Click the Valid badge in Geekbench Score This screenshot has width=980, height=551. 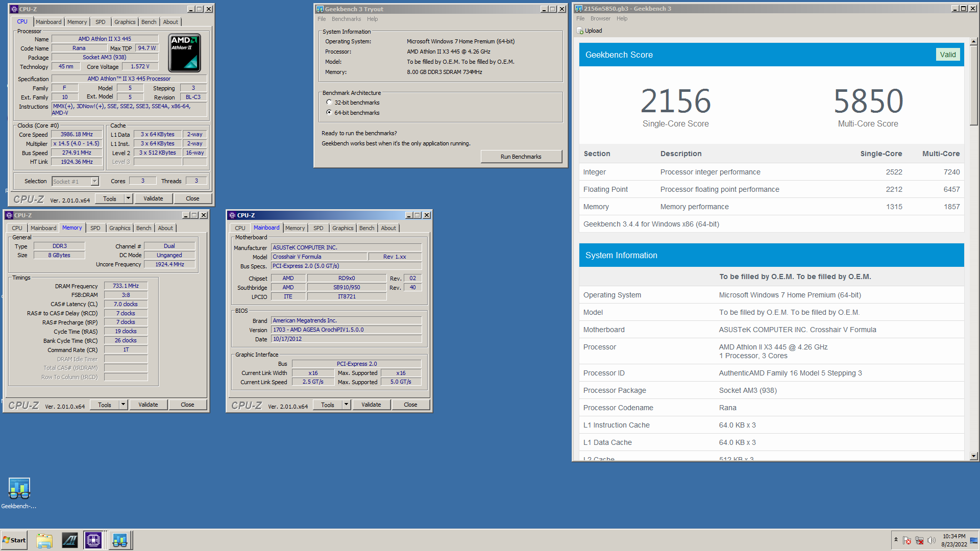click(948, 55)
